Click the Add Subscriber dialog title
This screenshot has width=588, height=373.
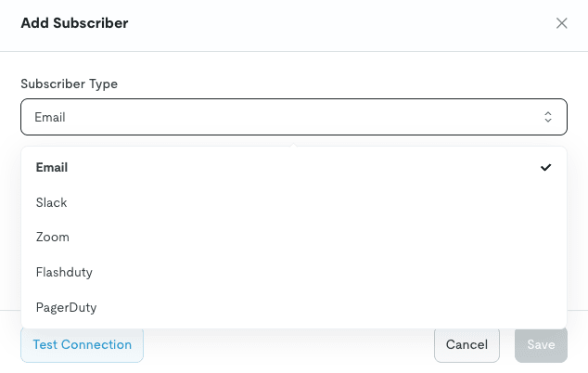pos(74,23)
